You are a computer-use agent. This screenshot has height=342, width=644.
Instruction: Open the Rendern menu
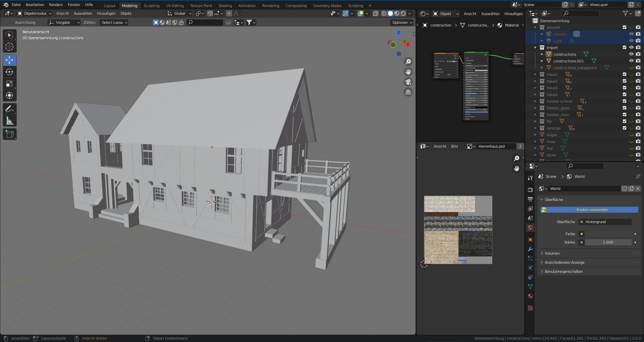56,5
